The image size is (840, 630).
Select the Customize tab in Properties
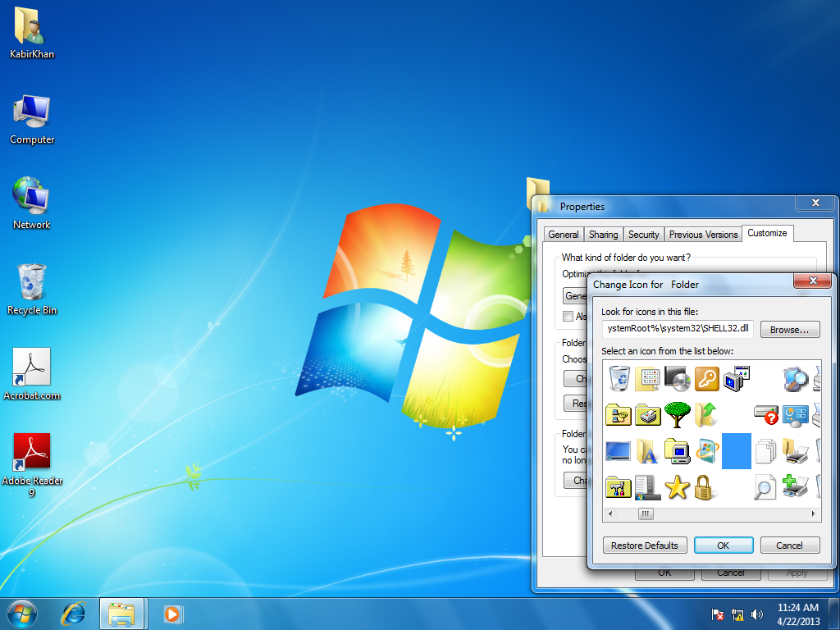click(x=767, y=233)
